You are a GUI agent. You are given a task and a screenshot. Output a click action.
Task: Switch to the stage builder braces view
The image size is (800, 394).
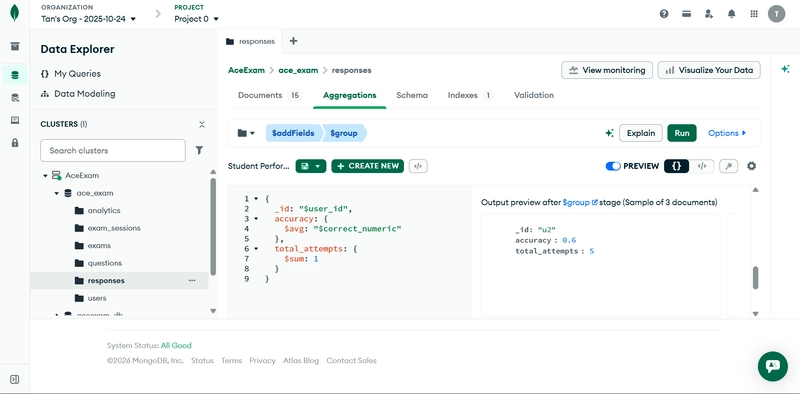coord(677,166)
